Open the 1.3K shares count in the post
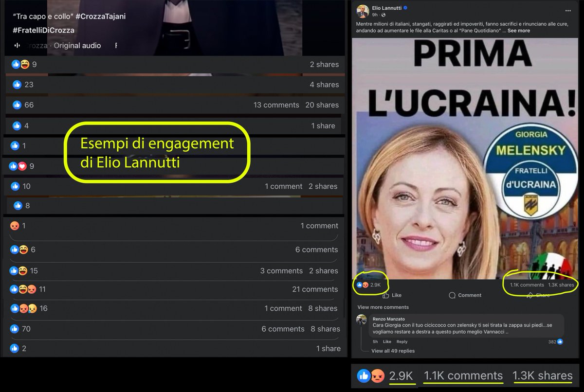 pyautogui.click(x=561, y=285)
